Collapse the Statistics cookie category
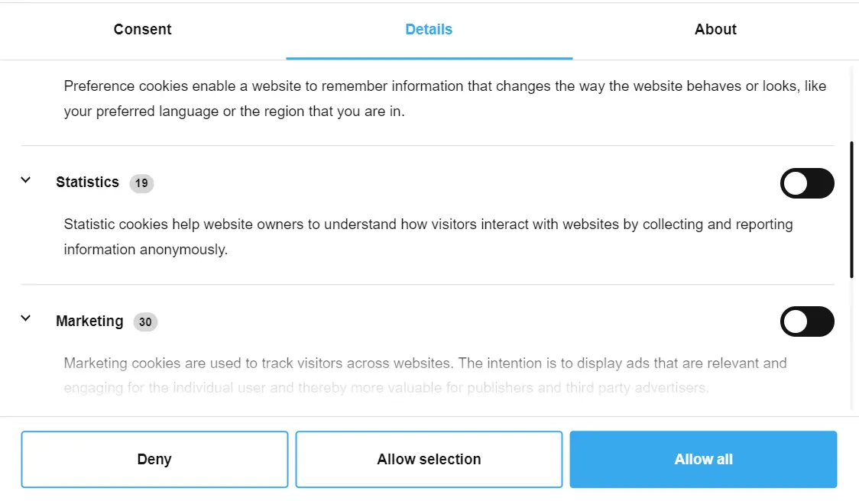Screen dimensions: 859x504 pos(25,180)
